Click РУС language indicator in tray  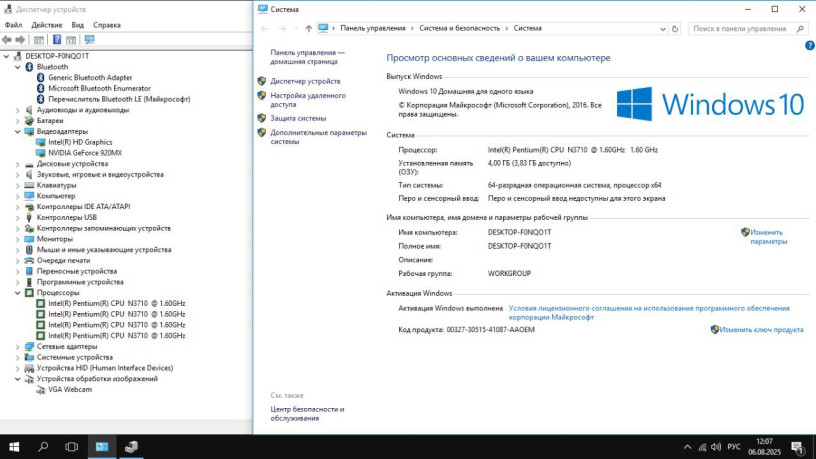coord(734,447)
